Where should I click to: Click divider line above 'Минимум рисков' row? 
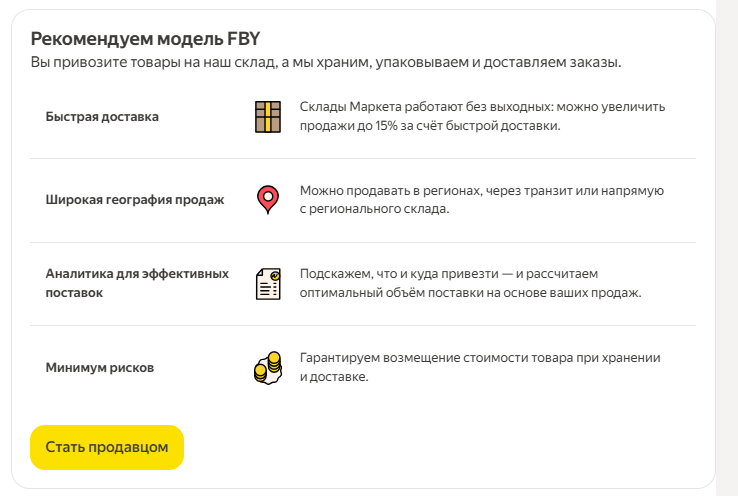click(363, 326)
